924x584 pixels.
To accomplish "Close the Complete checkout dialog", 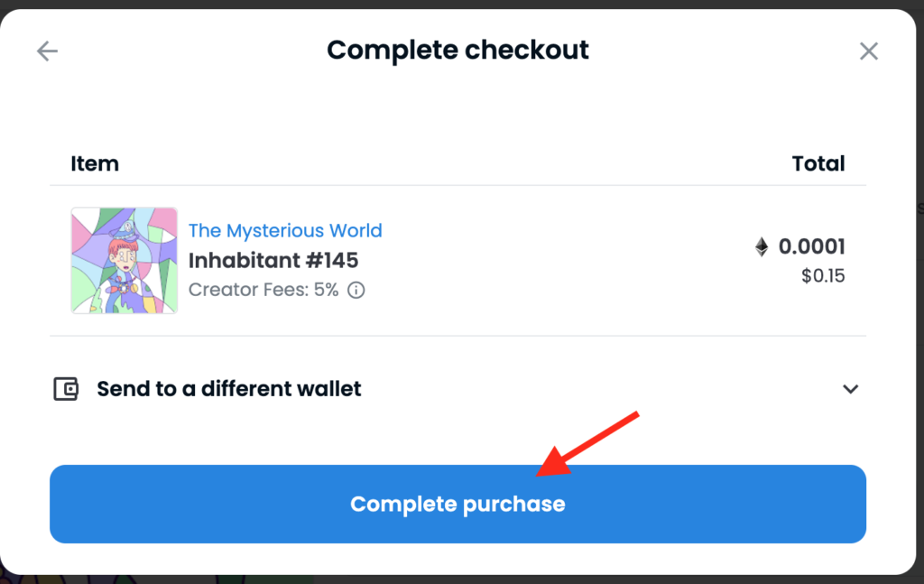I will (869, 51).
